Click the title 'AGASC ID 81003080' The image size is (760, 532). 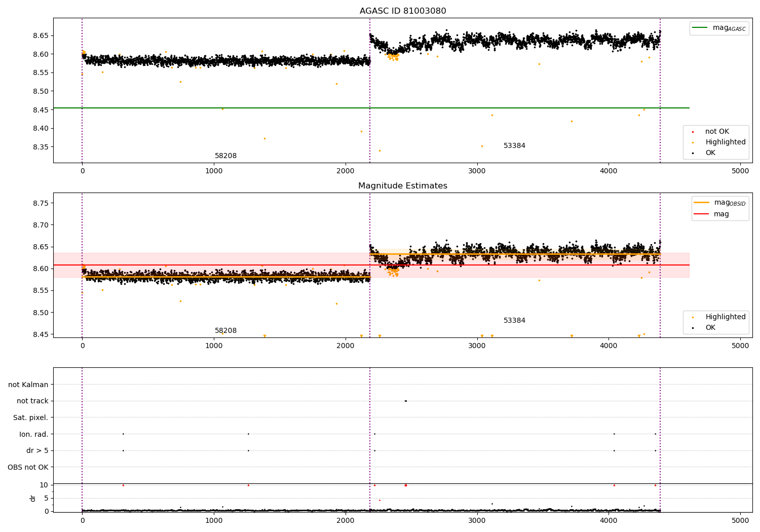(403, 11)
